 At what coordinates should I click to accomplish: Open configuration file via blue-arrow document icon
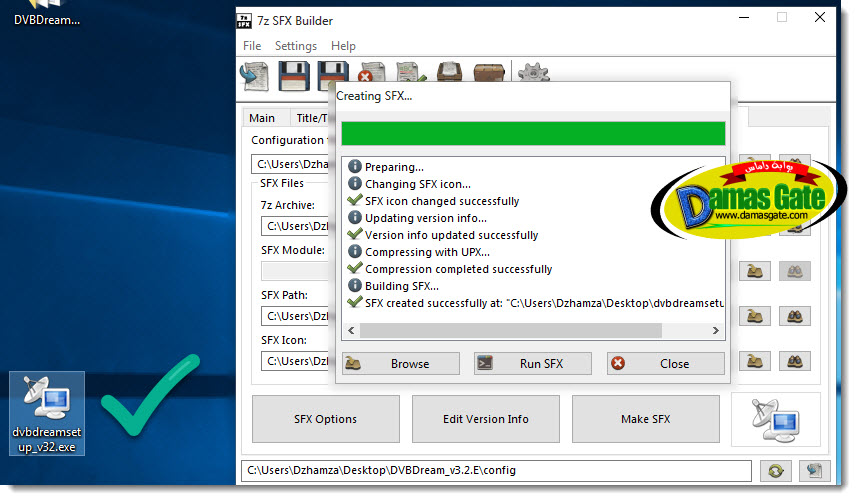tap(254, 75)
